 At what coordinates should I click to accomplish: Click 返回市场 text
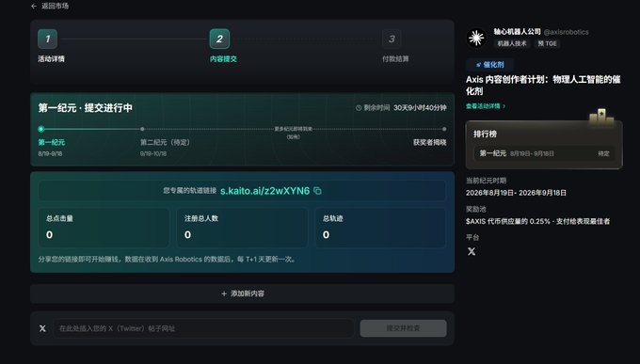point(56,7)
